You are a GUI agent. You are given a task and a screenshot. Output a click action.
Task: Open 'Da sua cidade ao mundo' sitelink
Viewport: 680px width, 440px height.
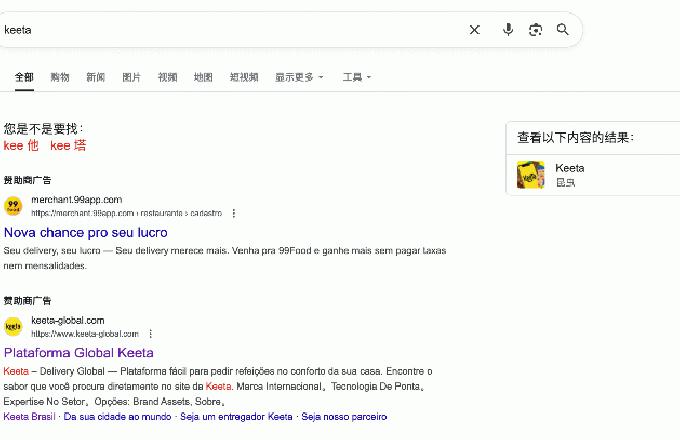pos(118,417)
